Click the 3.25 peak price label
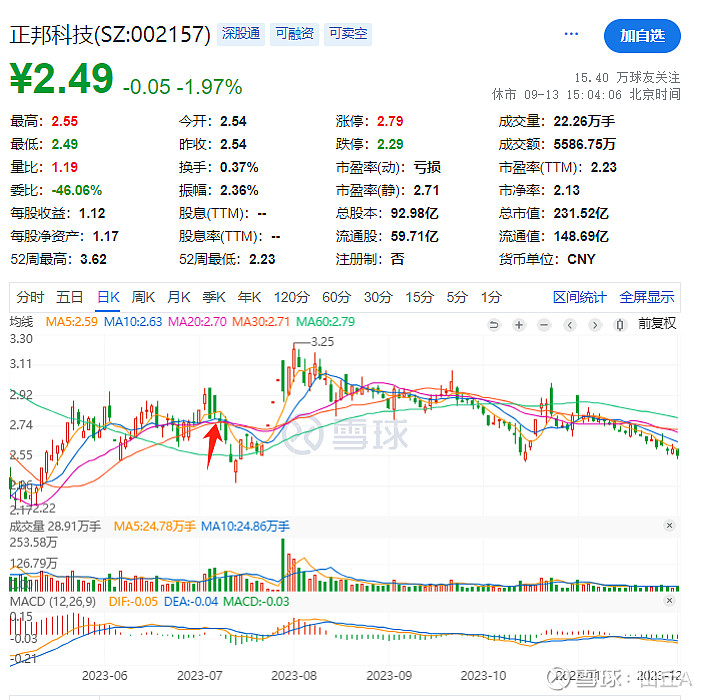Screen dimensions: 712x700 click(322, 342)
